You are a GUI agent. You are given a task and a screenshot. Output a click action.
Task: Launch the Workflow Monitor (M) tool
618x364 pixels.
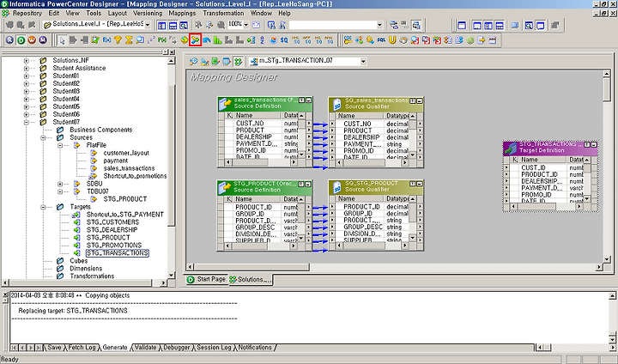(x=43, y=39)
